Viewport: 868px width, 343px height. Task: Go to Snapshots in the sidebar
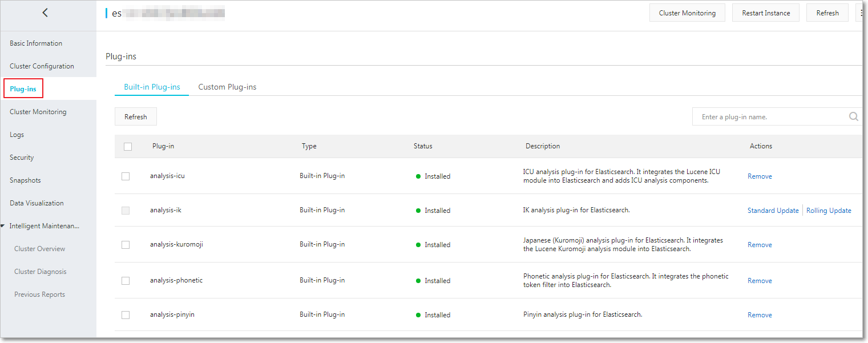[x=25, y=180]
